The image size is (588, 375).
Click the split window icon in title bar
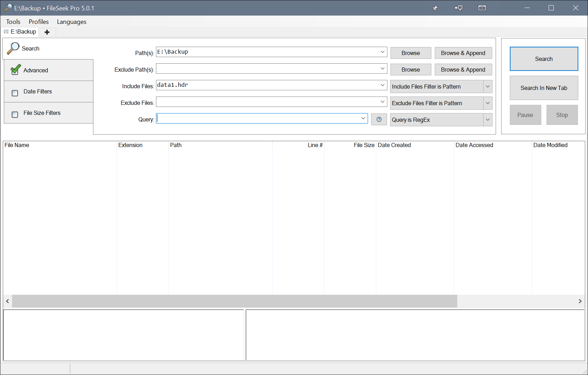(x=482, y=8)
